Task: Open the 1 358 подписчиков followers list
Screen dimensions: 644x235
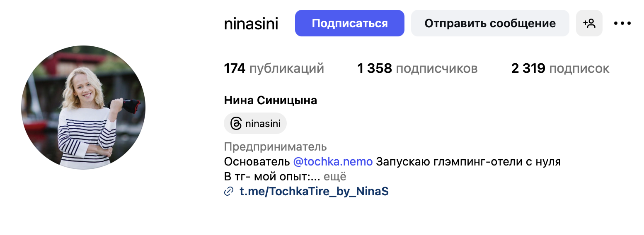Action: tap(417, 68)
